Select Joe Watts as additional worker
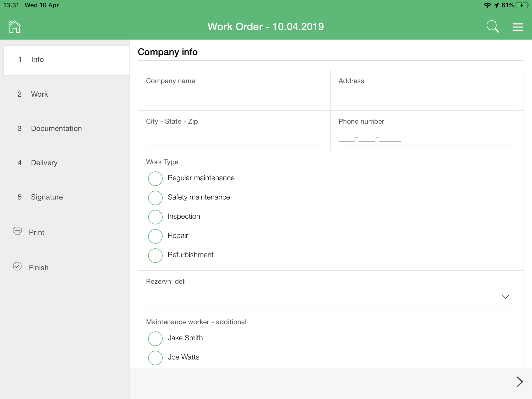 (155, 358)
